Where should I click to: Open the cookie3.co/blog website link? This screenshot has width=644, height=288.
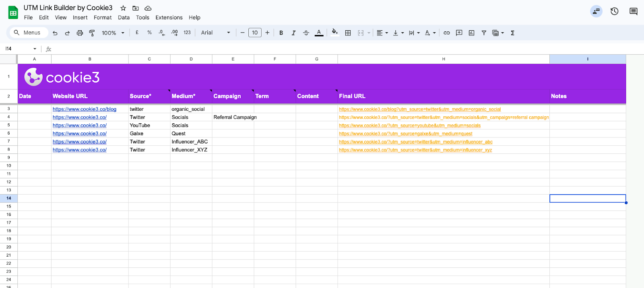pyautogui.click(x=85, y=109)
